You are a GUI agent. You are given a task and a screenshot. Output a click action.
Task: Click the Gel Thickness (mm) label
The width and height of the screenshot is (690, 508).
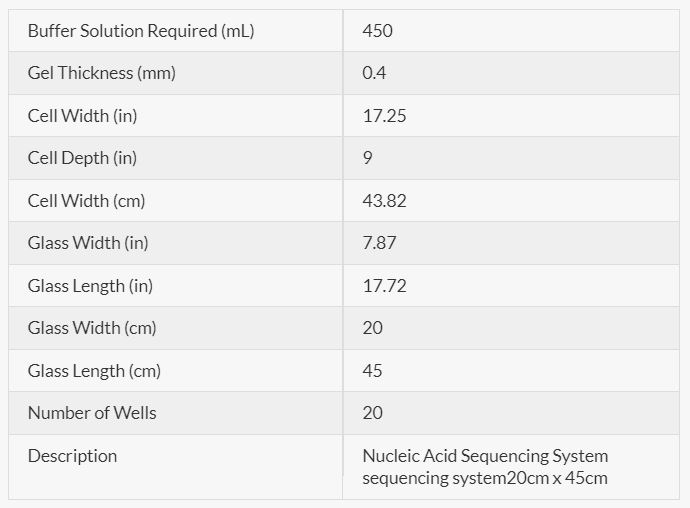click(x=102, y=73)
